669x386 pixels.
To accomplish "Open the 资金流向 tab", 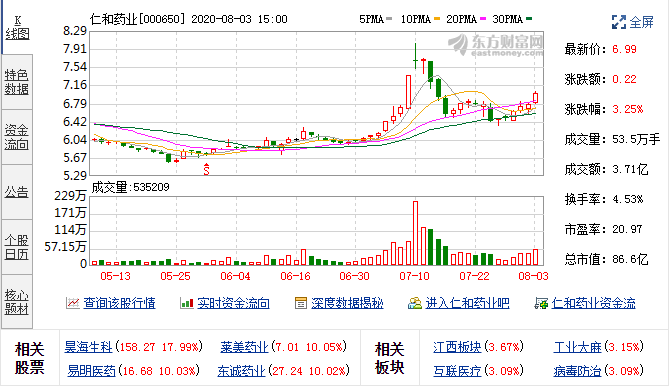I will (17, 137).
